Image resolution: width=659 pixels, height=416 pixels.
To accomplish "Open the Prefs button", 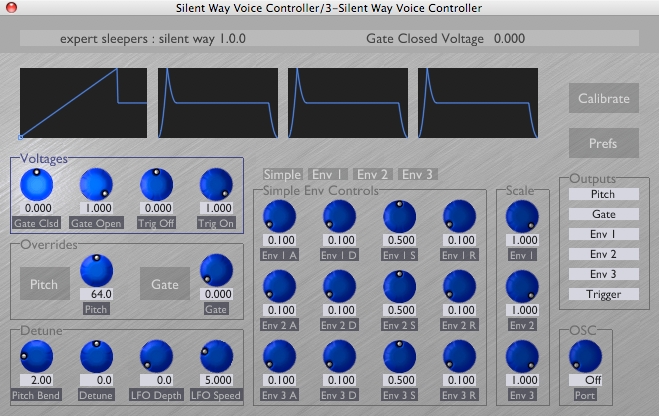I will tap(604, 143).
